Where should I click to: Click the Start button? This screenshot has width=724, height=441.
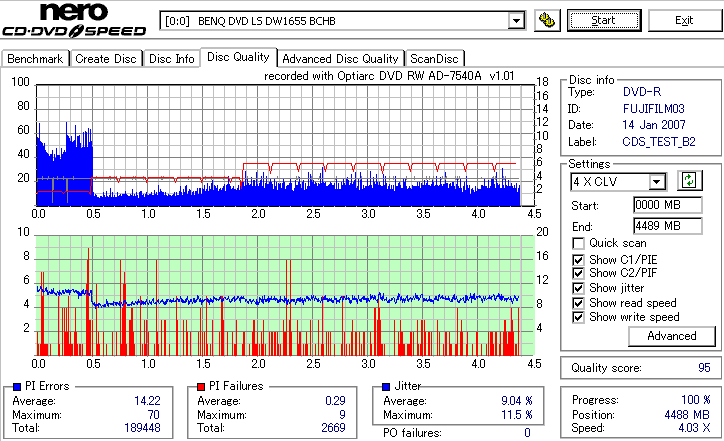(x=604, y=20)
